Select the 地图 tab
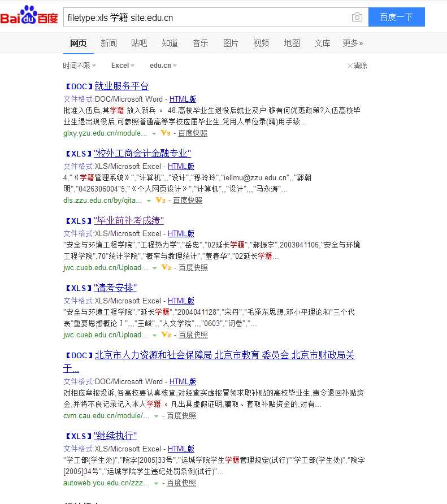 [292, 43]
